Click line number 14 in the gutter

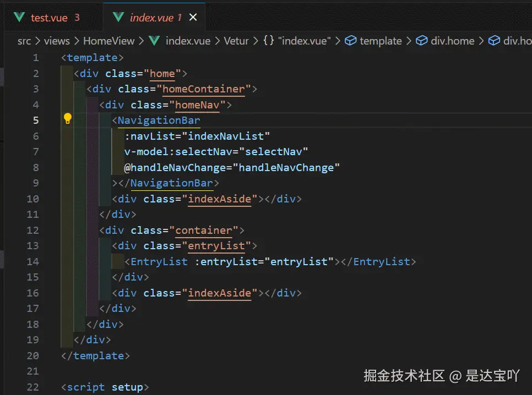coord(32,261)
